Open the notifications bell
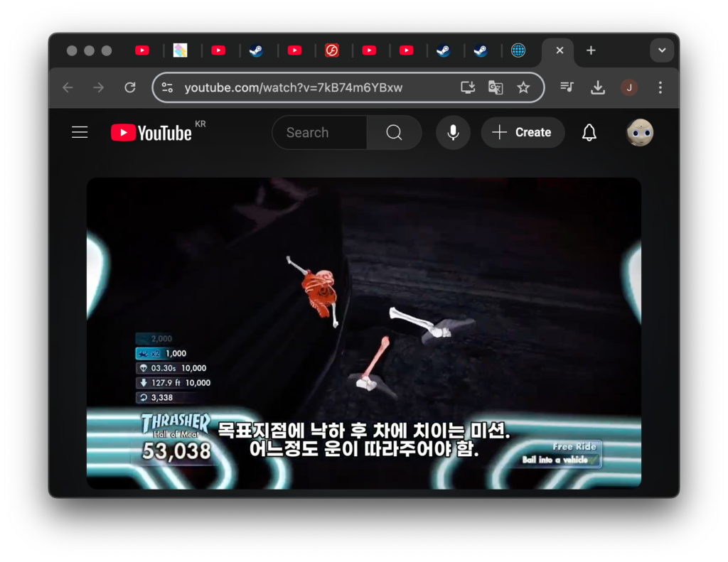 589,133
